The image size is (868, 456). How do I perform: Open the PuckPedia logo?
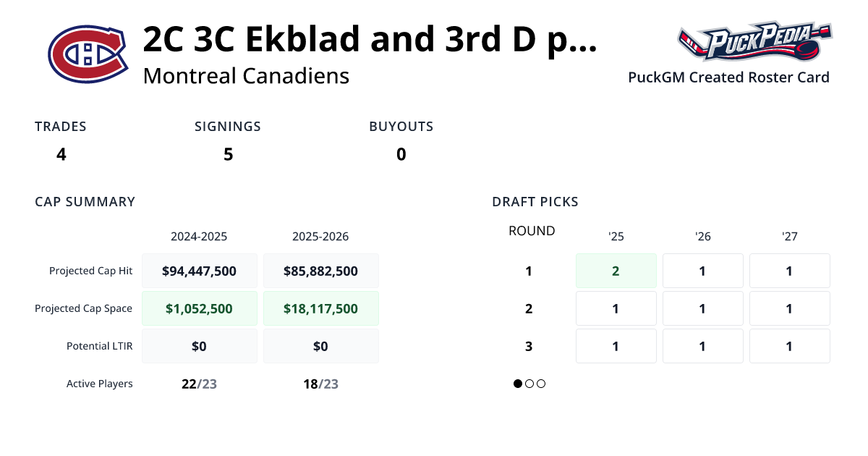754,42
